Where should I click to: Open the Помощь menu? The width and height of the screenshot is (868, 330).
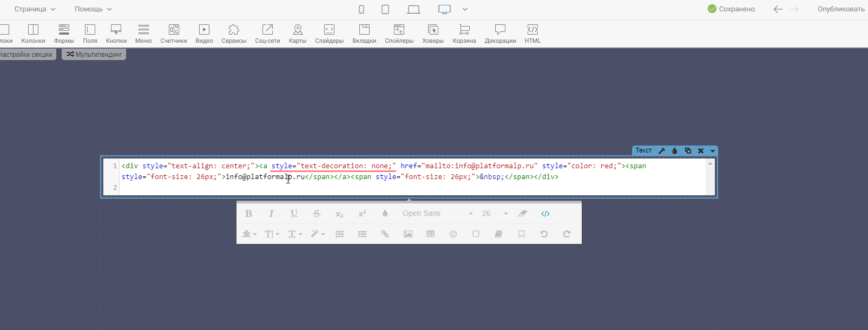point(93,9)
